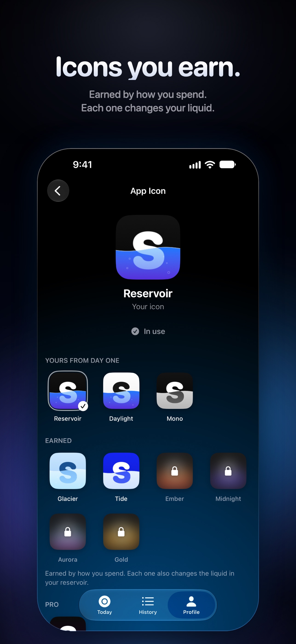This screenshot has height=644, width=296.
Task: Click the battery status icon
Action: 227,164
